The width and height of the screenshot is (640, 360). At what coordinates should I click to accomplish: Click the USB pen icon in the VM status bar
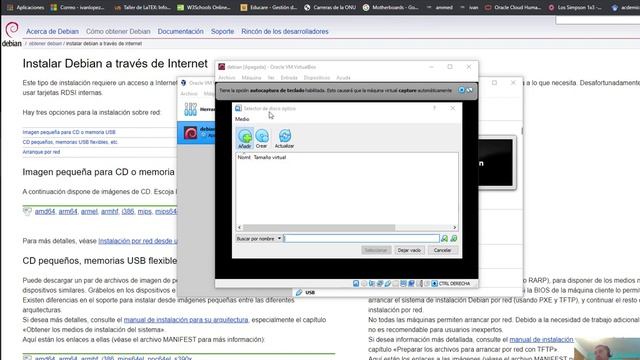point(388,283)
